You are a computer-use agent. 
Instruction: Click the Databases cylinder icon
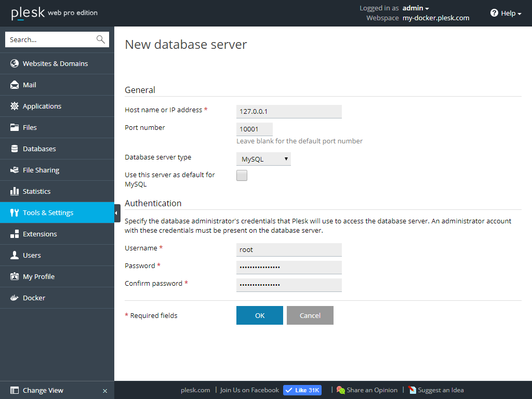click(14, 149)
